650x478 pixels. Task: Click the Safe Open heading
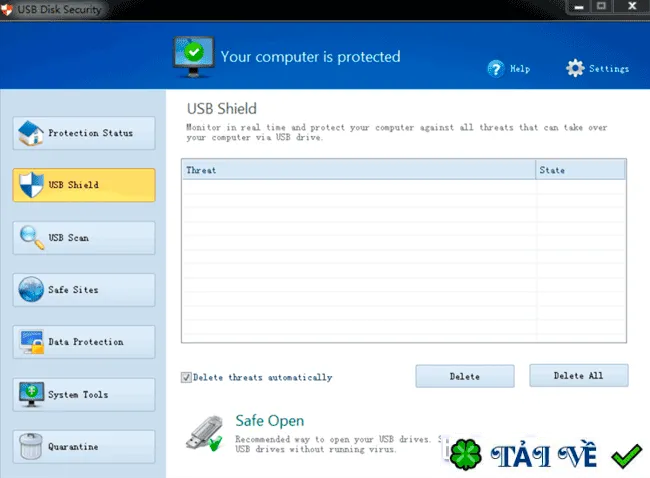point(270,421)
